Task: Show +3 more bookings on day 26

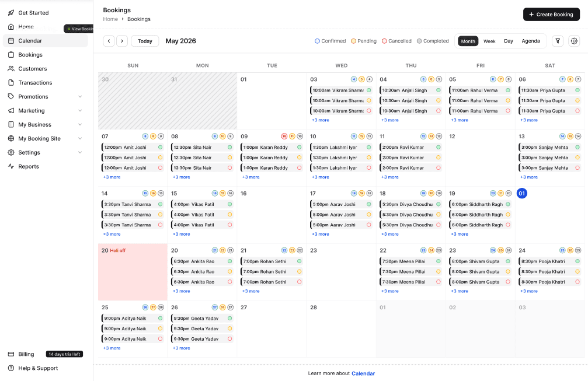Action: pos(181,348)
